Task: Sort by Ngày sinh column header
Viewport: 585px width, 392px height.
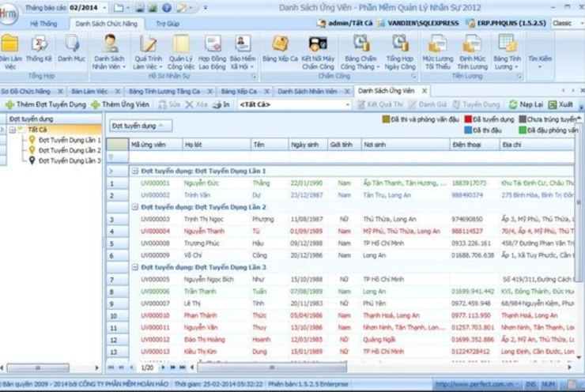Action: click(x=308, y=145)
